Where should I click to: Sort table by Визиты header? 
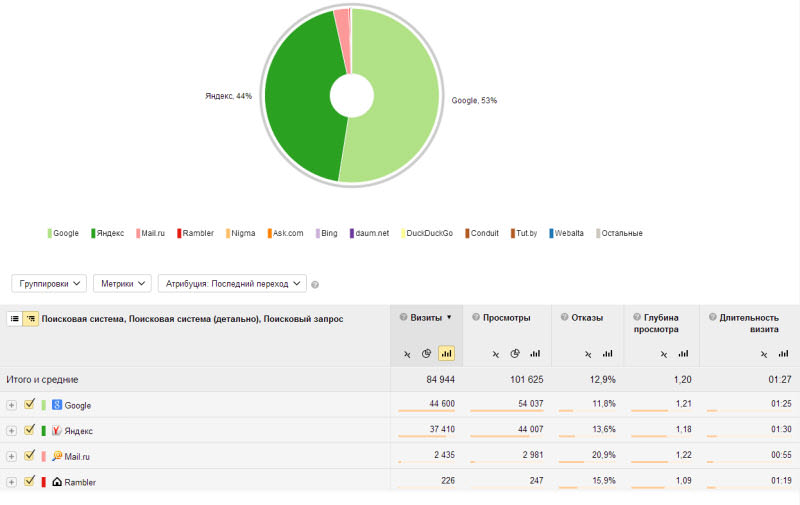(x=426, y=317)
